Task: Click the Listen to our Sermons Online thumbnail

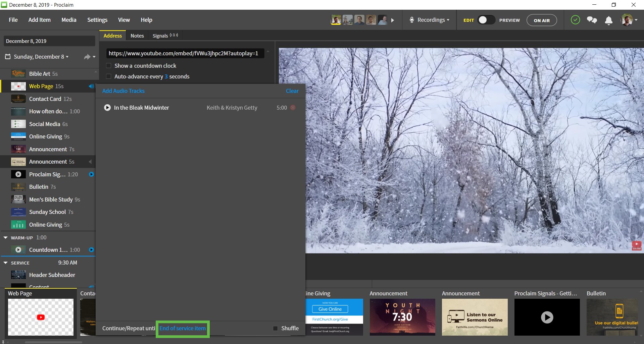Action: 475,317
